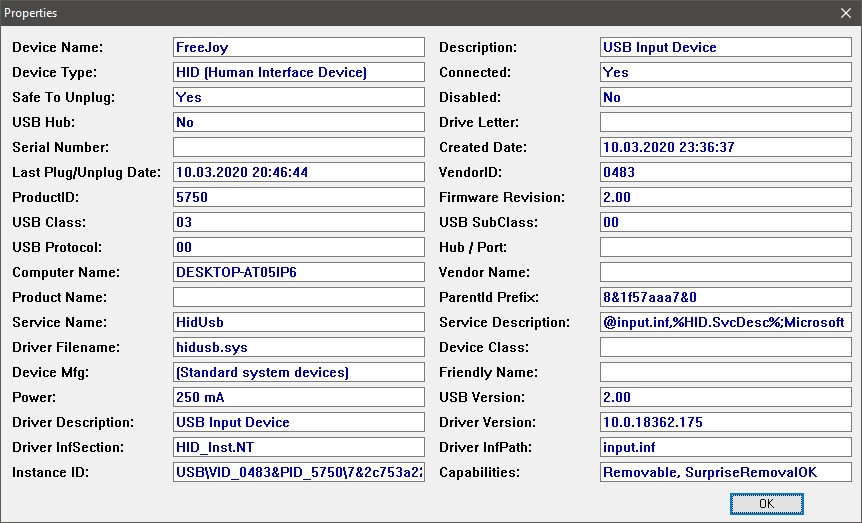This screenshot has width=862, height=523.
Task: Click the Driver InfPath field input.inf
Action: point(726,448)
